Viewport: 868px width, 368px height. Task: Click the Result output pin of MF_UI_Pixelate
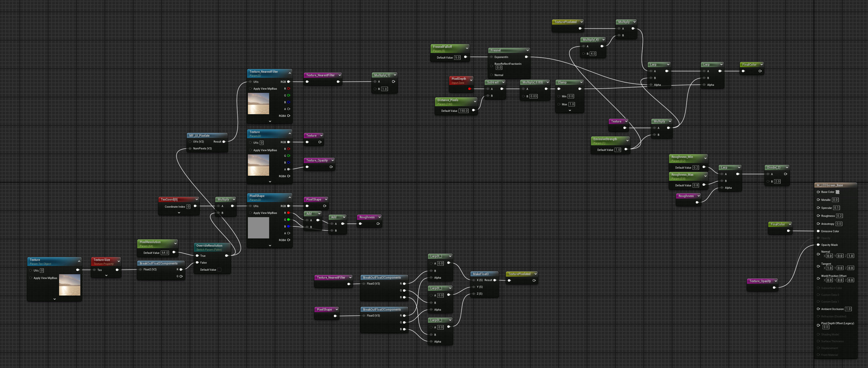(x=224, y=142)
